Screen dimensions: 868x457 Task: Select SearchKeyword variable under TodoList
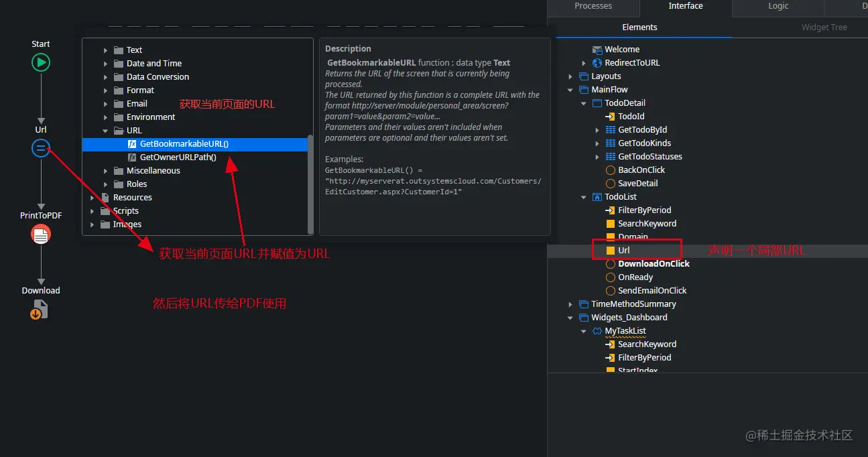pos(647,224)
